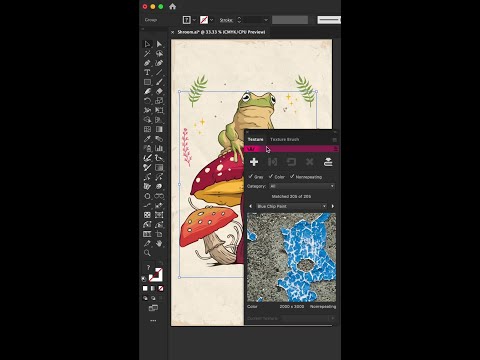The image size is (480, 360).
Task: Choose the Rectangle tool
Action: 147,82
